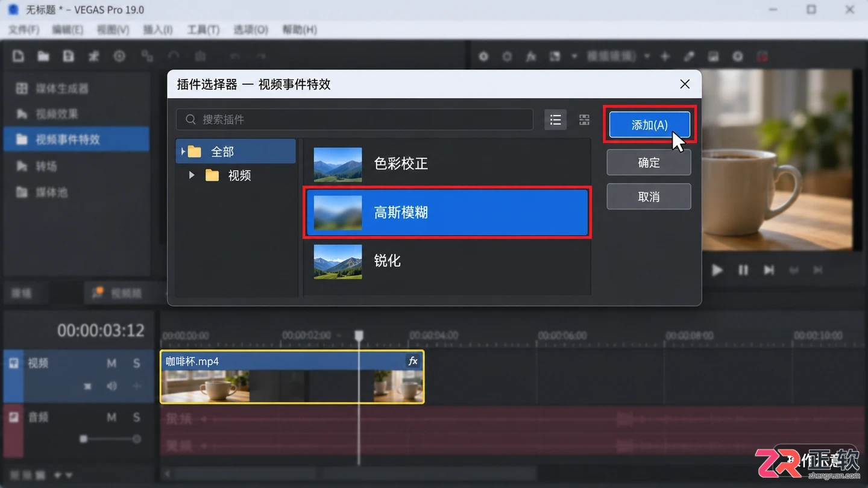Select the 高斯模糊 plugin

point(447,212)
